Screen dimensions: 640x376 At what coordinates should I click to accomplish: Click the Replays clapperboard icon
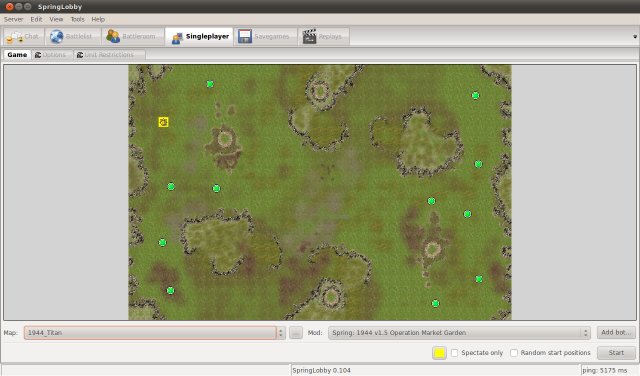pyautogui.click(x=309, y=36)
